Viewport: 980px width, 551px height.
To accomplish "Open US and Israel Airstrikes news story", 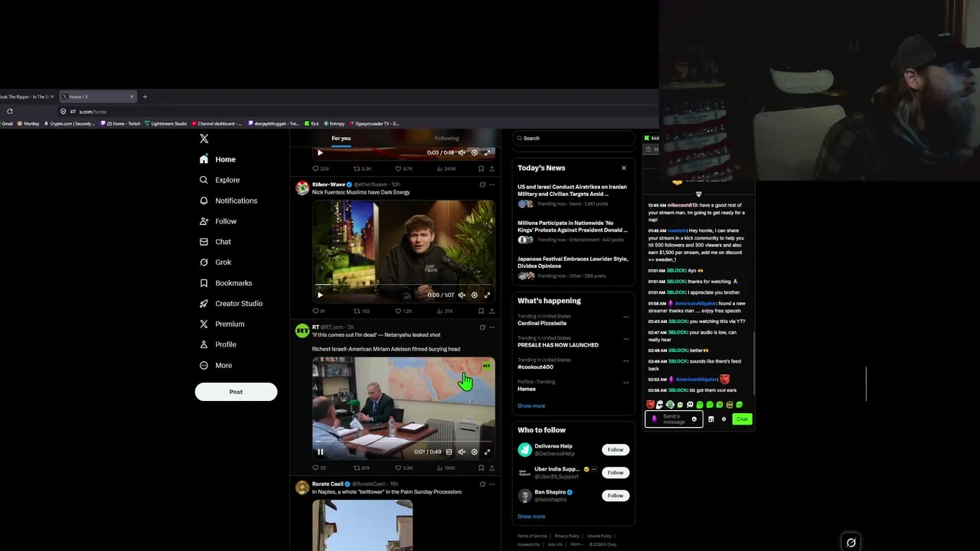I will pos(573,195).
